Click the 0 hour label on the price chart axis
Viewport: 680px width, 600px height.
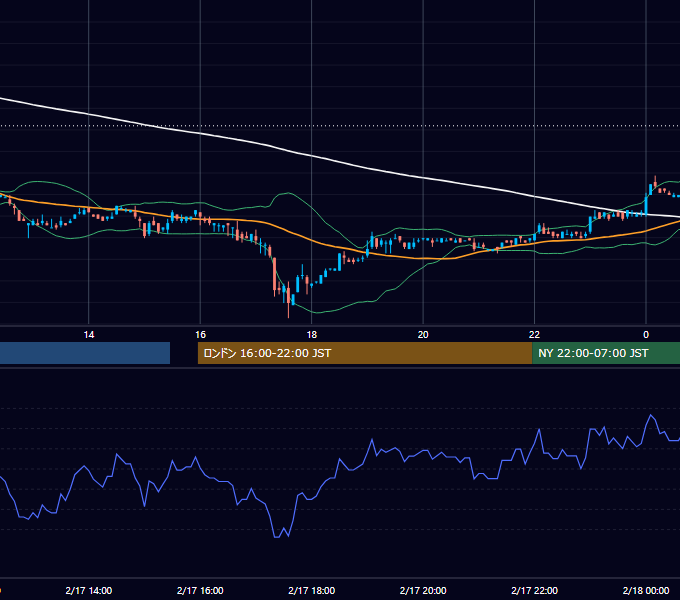pyautogui.click(x=646, y=335)
